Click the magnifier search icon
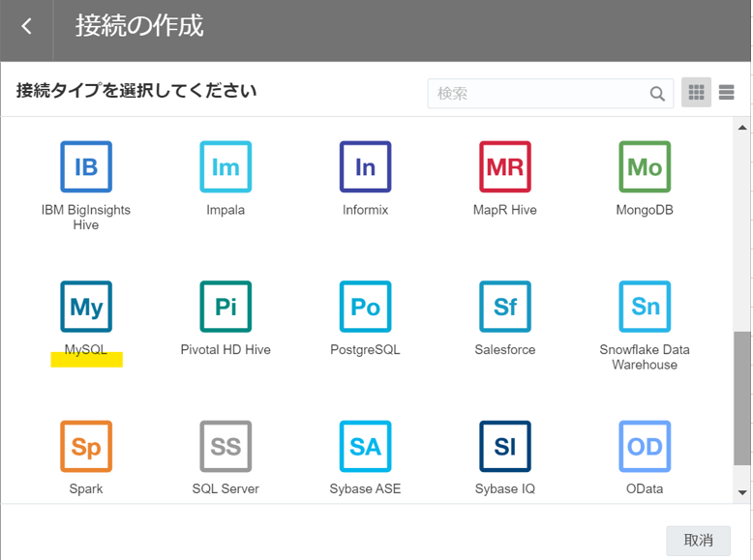The height and width of the screenshot is (560, 753). 657,94
